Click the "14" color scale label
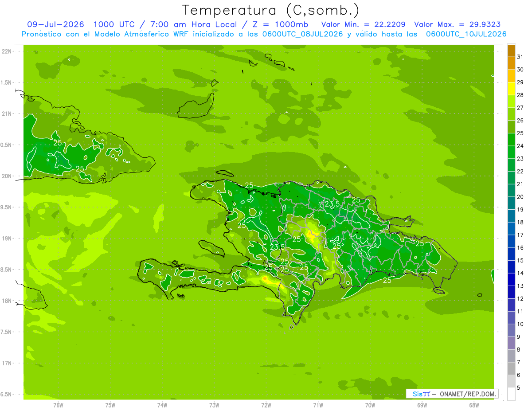 520,273
